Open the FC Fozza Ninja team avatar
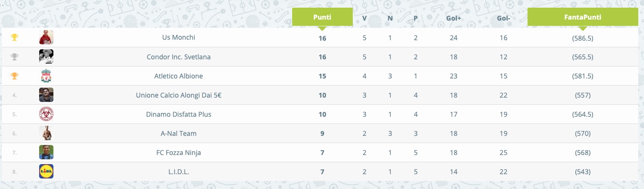This screenshot has height=189, width=644. pyautogui.click(x=46, y=152)
